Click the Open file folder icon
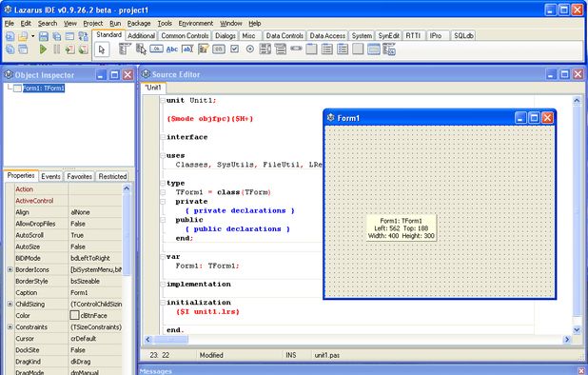The width and height of the screenshot is (588, 375). click(23, 36)
